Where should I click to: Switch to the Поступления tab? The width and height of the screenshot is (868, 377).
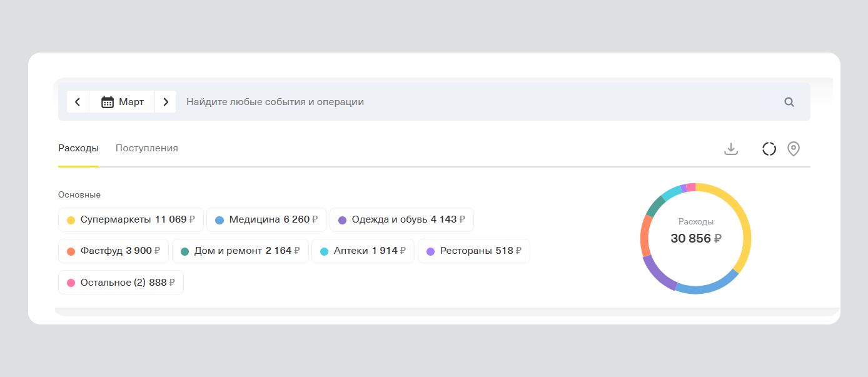147,148
